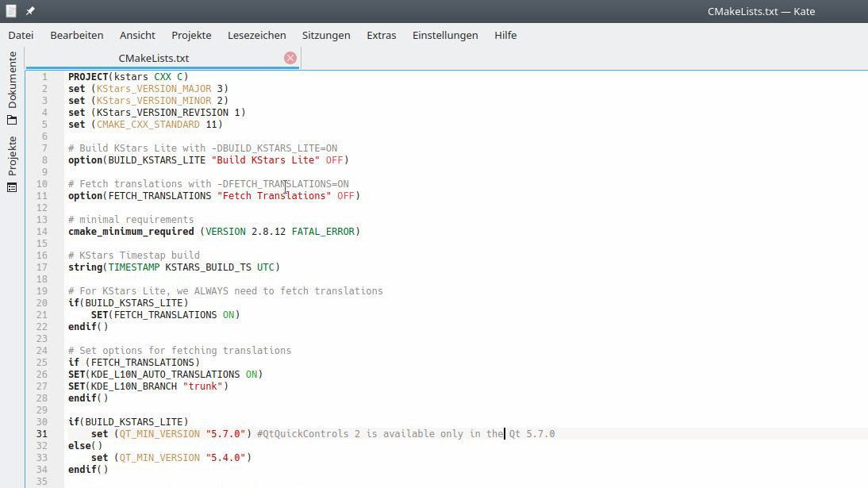Click the "5.4.0" version string on line 33
The image size is (868, 488).
(x=225, y=458)
